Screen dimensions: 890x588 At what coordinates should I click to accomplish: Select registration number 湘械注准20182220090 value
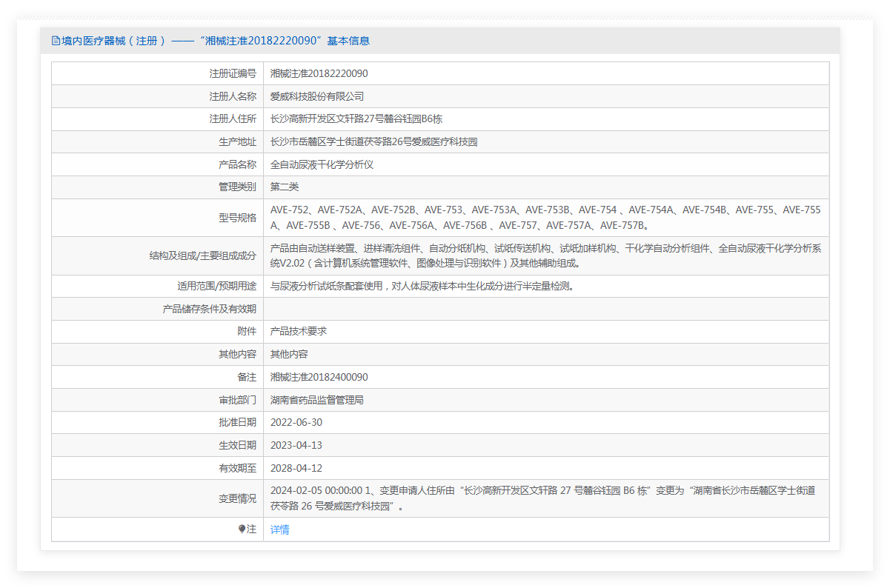(x=319, y=73)
